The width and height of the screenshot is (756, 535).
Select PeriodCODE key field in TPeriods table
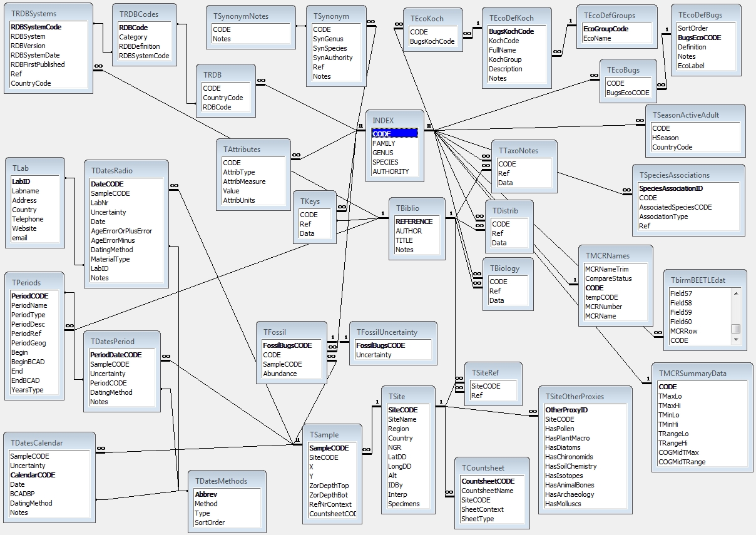29,296
